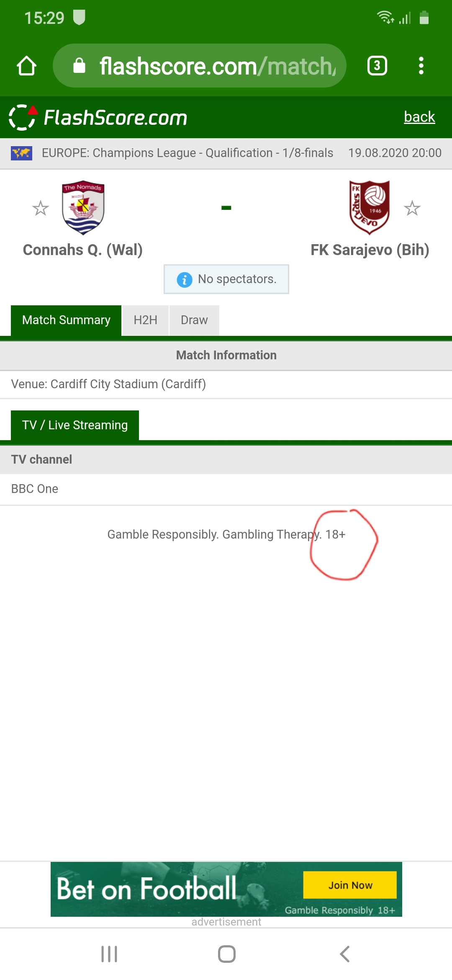
Task: Tap the 15:29 clock in the status bar
Action: 44,18
